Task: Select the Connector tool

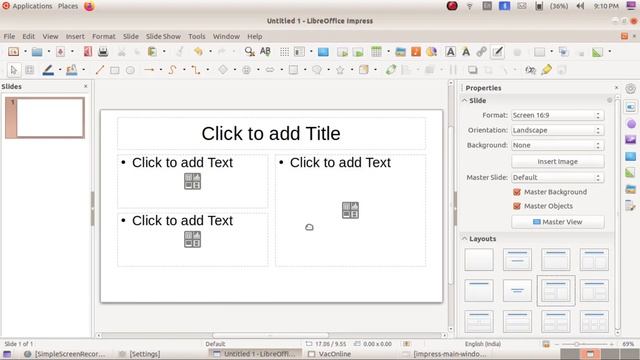Action: pyautogui.click(x=196, y=70)
